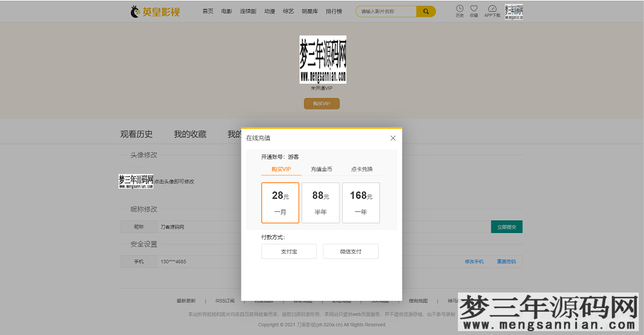The height and width of the screenshot is (335, 644).
Task: Click the small avatar under 头像修改
Action: point(136,181)
